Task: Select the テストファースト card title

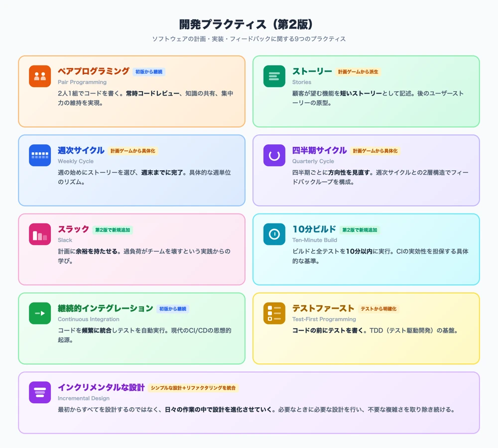Action: pos(323,308)
